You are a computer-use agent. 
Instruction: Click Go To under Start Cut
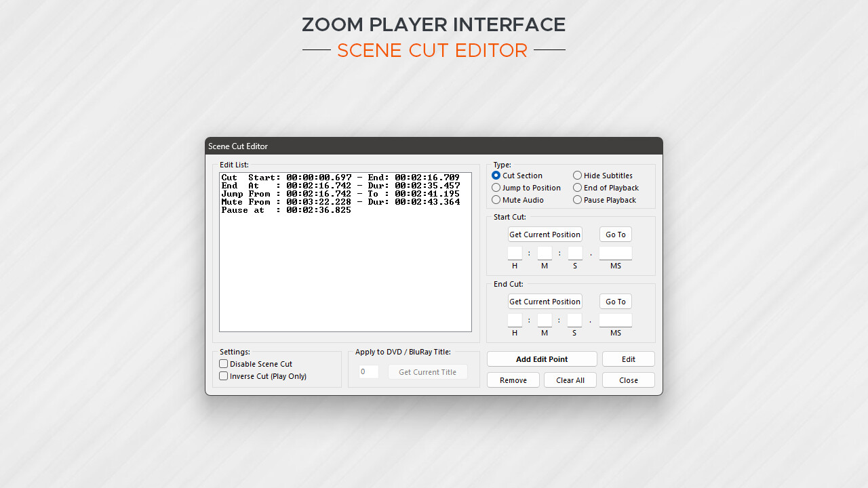point(615,234)
